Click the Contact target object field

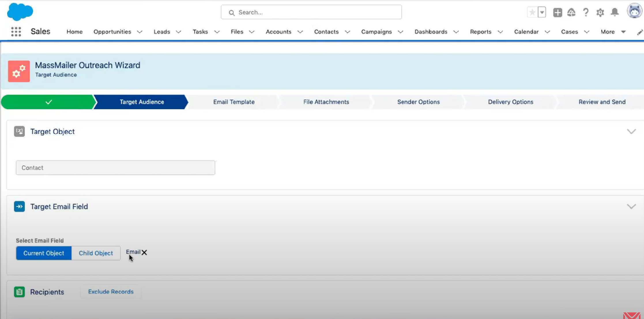click(115, 168)
